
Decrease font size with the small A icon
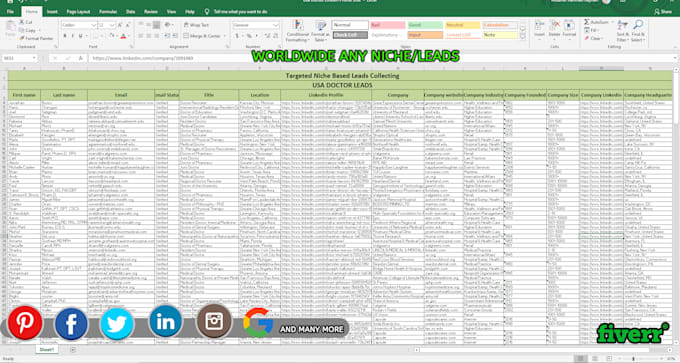click(128, 25)
